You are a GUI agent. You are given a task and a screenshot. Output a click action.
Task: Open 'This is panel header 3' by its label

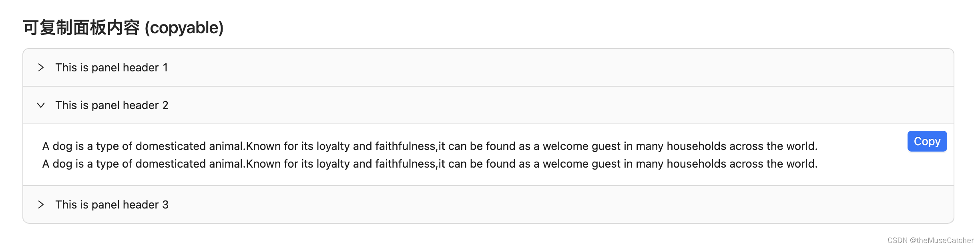tap(112, 204)
